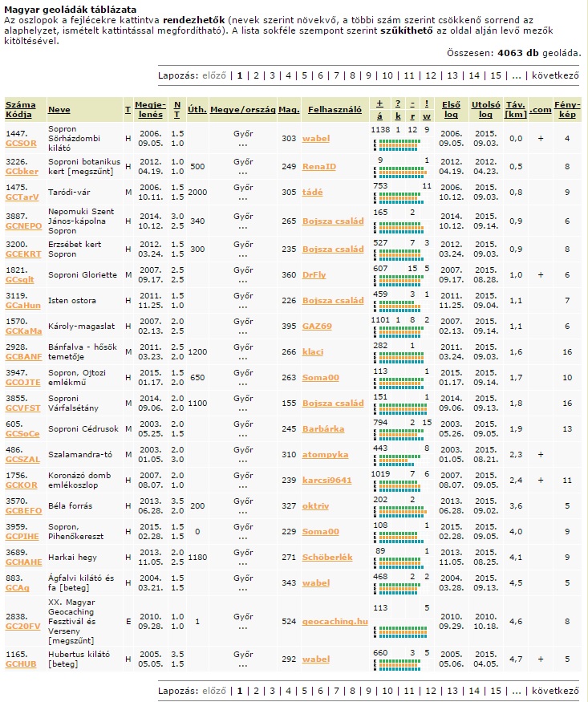
Task: Open page 15 in bottom pagination
Action: (x=496, y=690)
